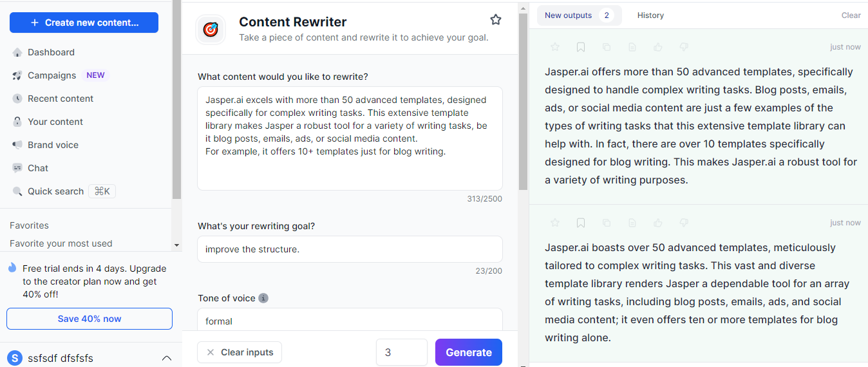This screenshot has height=367, width=868.
Task: Click the Clear inputs X icon
Action: coord(211,352)
